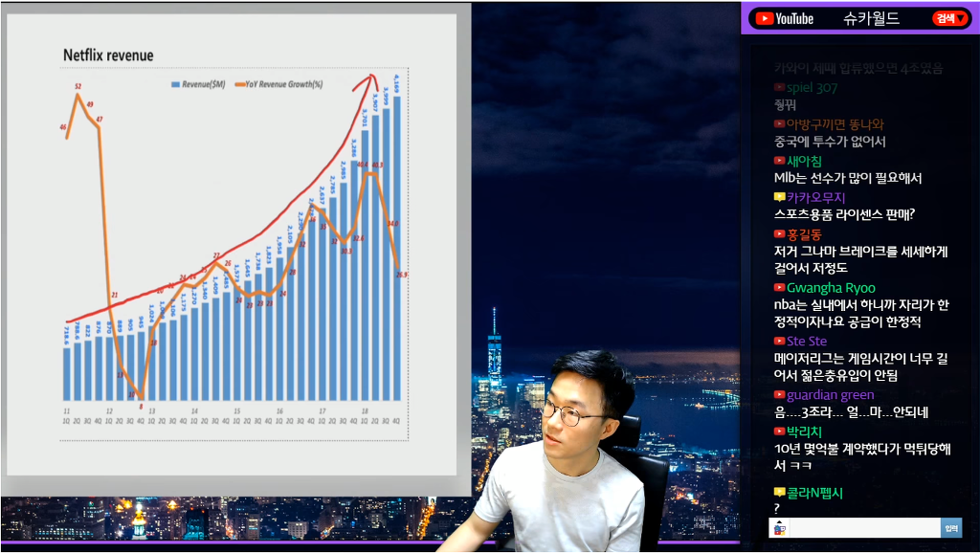Viewport: 980px width, 553px height.
Task: Select username guardian green in chat
Action: pyautogui.click(x=830, y=395)
